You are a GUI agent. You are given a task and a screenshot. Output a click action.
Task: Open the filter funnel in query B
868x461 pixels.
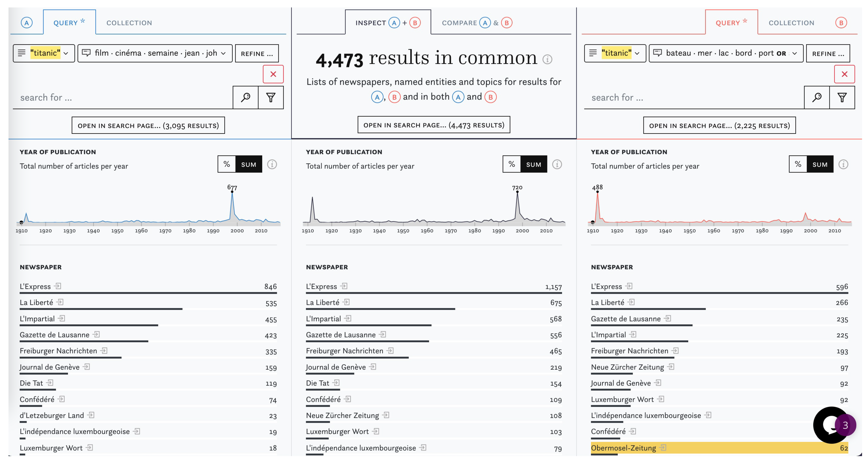coord(842,97)
